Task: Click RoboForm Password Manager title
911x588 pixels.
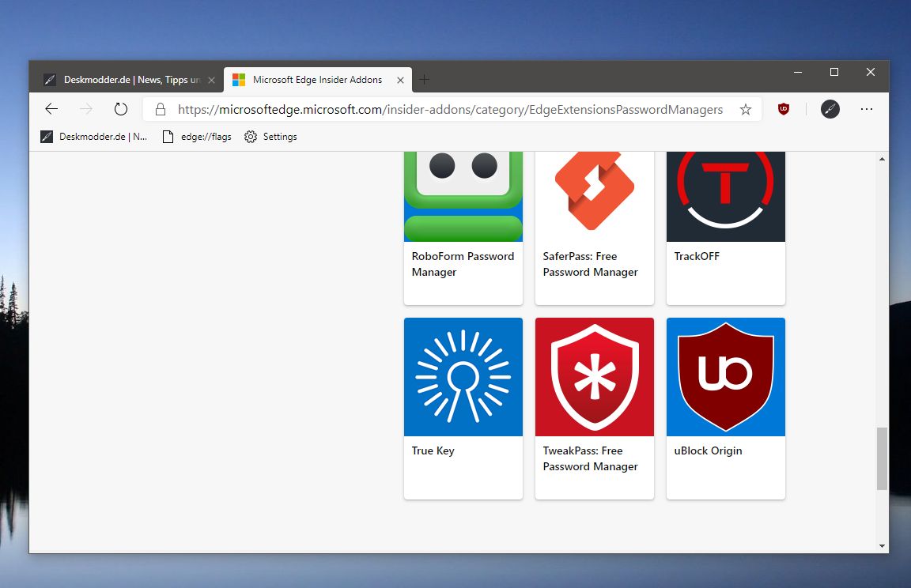Action: 463,264
